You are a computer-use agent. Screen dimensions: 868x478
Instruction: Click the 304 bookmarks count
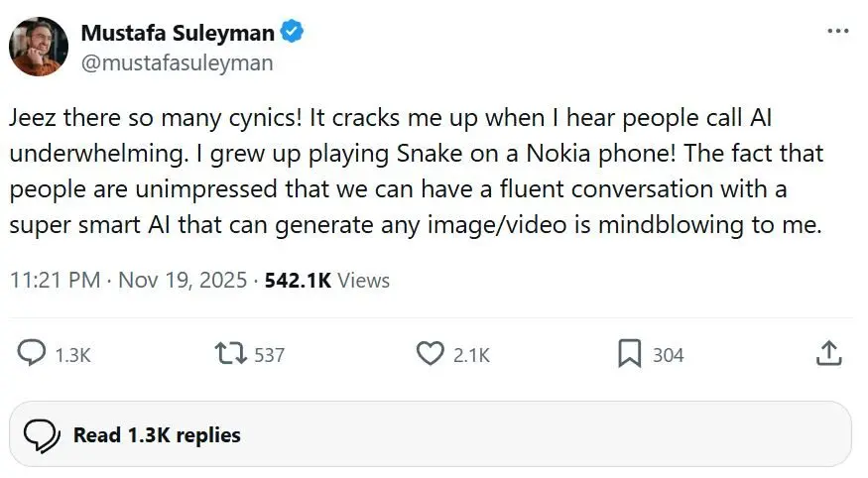668,355
